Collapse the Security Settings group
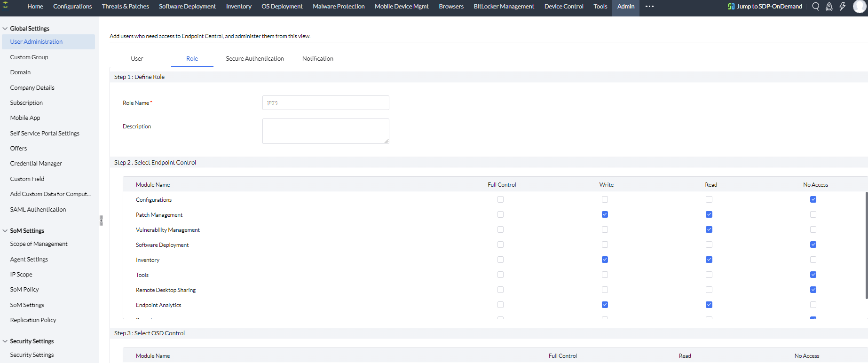868x363 pixels. coord(5,341)
